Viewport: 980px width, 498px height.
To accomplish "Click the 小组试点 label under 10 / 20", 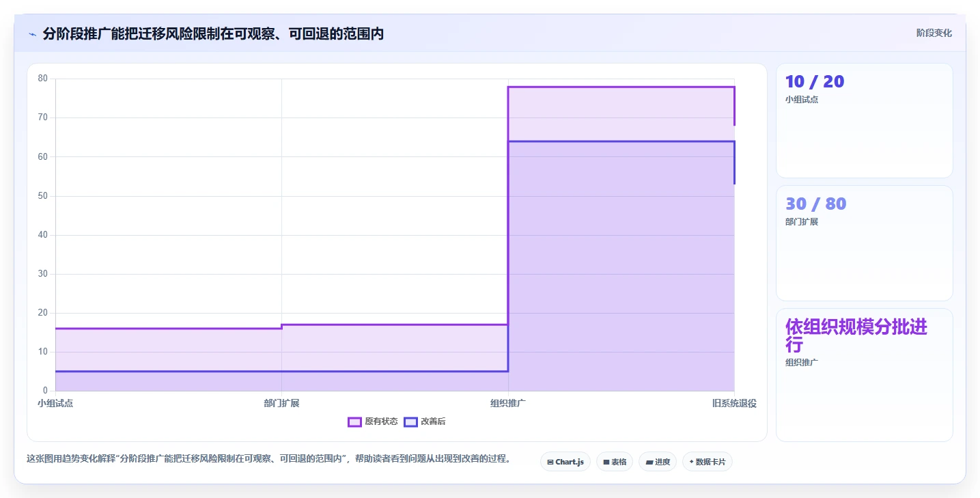I will 802,99.
